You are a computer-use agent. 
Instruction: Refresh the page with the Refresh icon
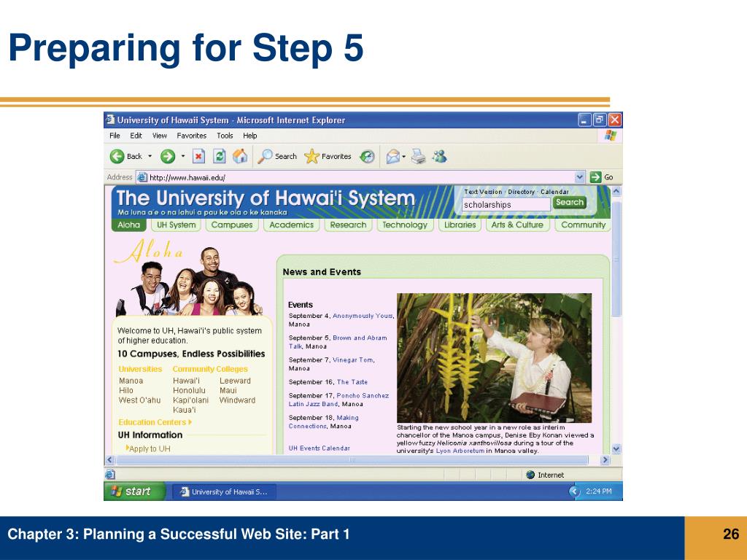219,156
